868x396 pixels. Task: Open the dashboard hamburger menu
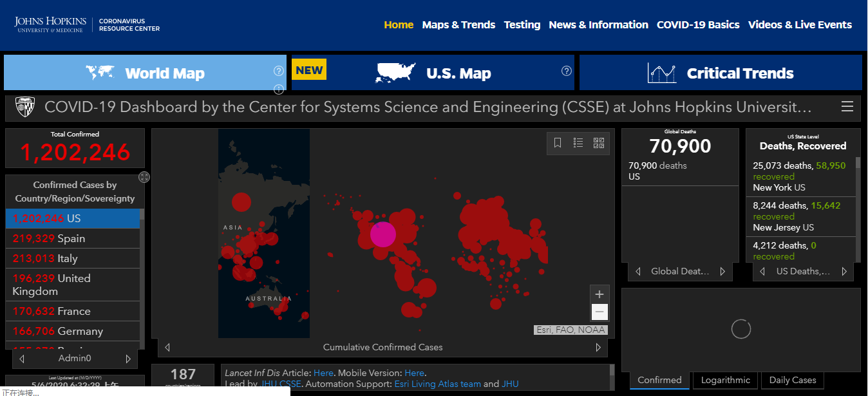[847, 107]
